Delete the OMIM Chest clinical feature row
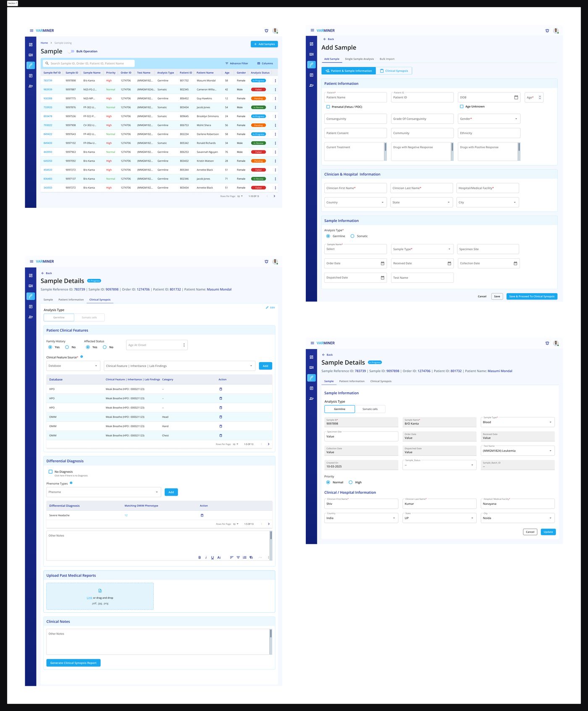Screen dimensions: 588x711 pos(221,436)
